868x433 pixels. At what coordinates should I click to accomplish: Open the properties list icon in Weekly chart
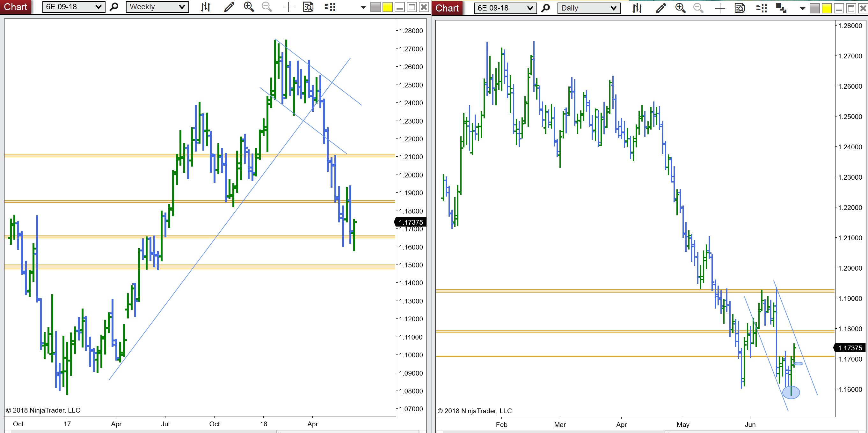pyautogui.click(x=330, y=7)
